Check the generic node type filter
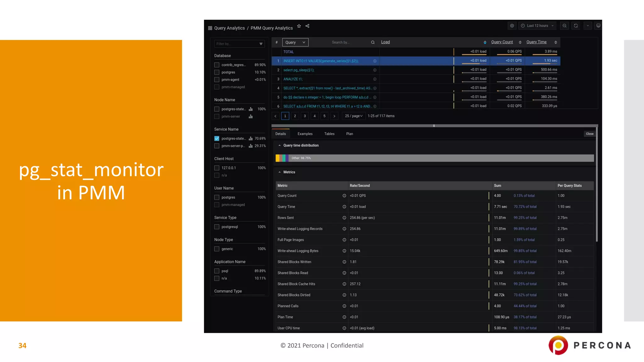The image size is (644, 362). click(x=217, y=249)
